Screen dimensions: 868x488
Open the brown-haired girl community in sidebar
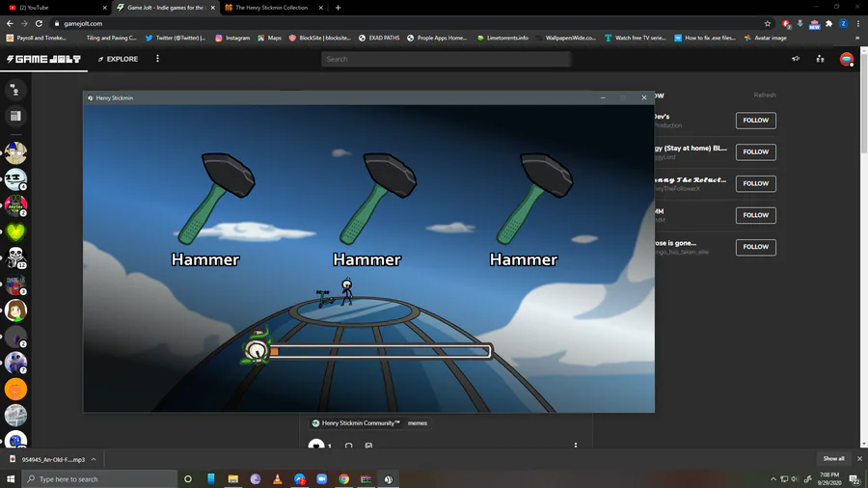pos(15,311)
